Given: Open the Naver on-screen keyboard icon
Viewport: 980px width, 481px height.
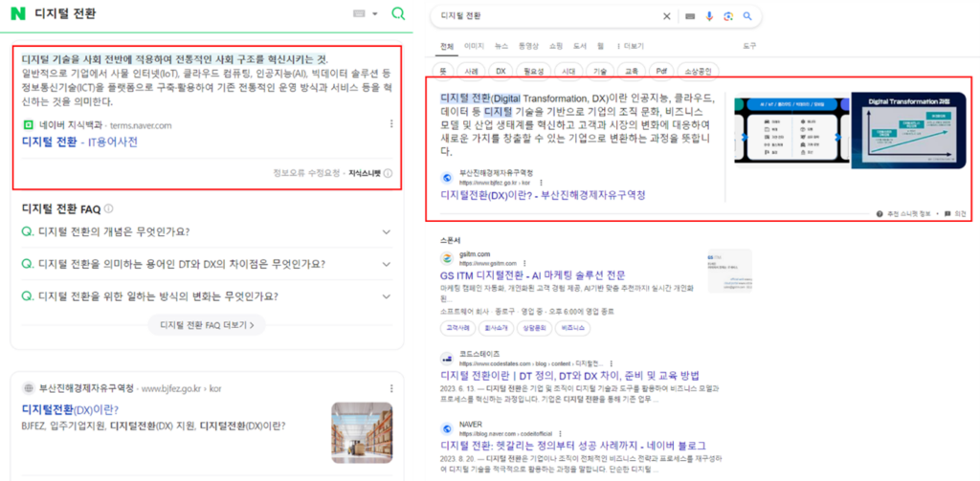Looking at the screenshot, I should 359,13.
